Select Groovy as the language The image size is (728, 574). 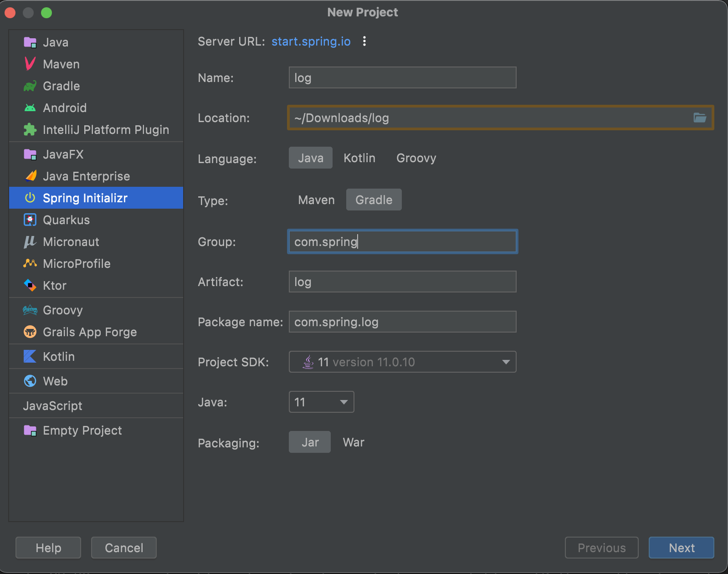pos(416,158)
